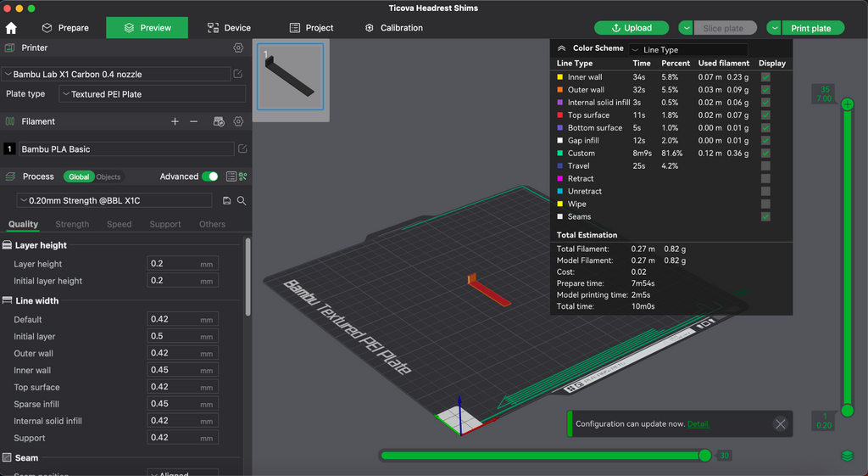
Task: Click the Process section icon
Action: tap(10, 176)
